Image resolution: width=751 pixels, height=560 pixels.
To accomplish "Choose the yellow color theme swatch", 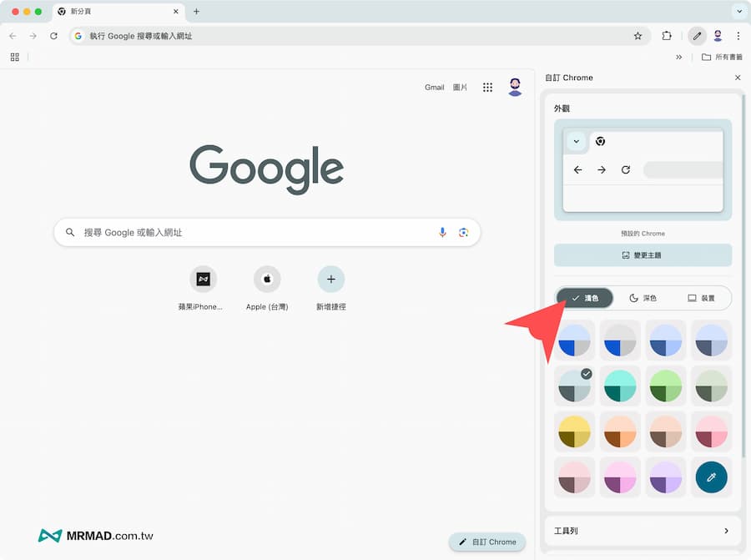I will tap(574, 431).
